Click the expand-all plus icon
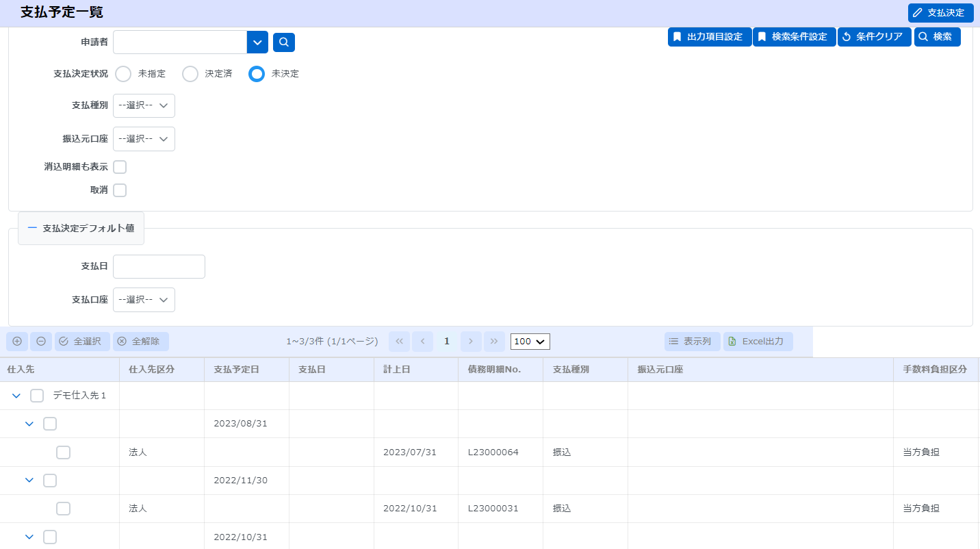 click(17, 342)
